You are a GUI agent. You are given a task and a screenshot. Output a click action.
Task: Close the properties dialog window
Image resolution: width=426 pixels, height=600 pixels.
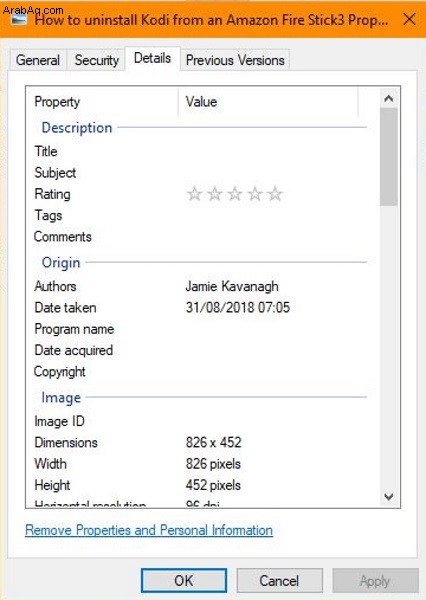coord(409,19)
